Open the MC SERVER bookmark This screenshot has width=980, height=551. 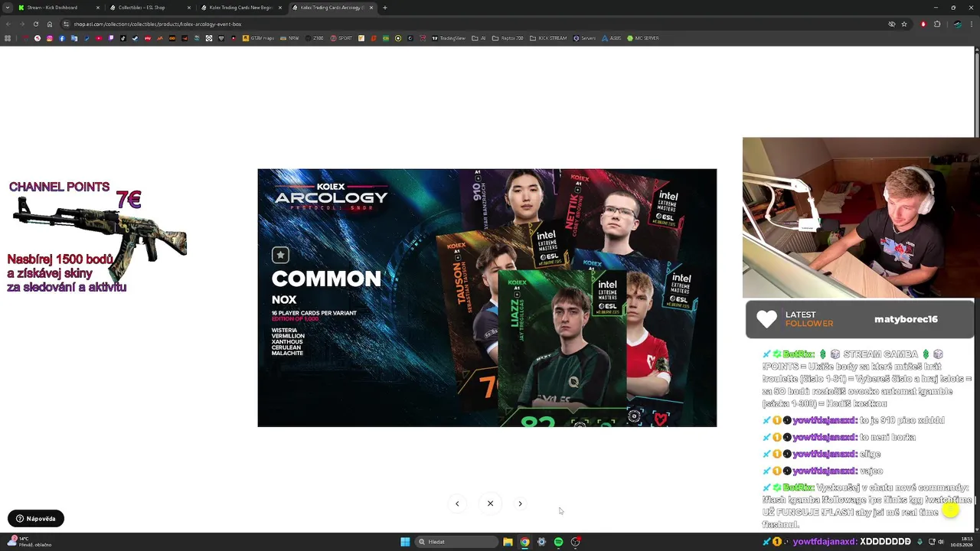click(642, 38)
